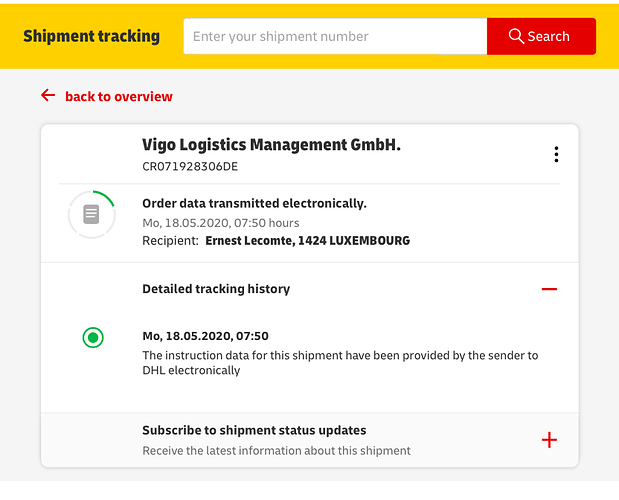Click the bold 'Mo, 18.05.2020, 07:50' history entry
Viewport: 619px width, 500px height.
(205, 336)
